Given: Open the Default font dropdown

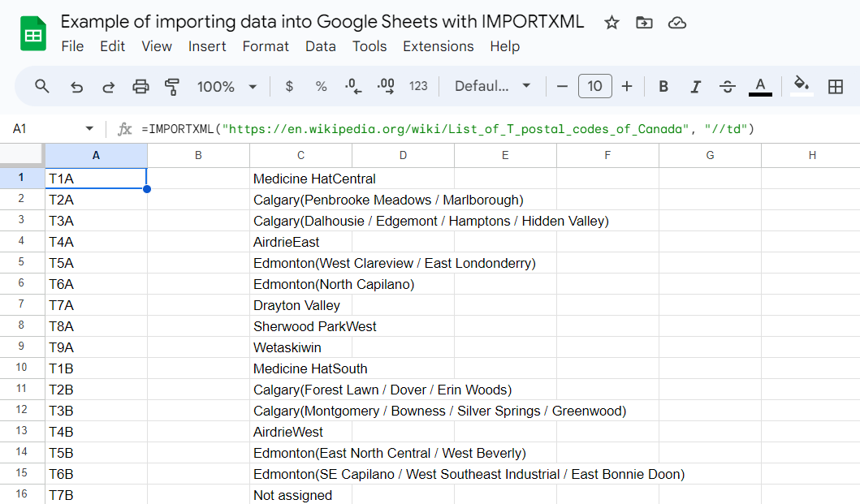Looking at the screenshot, I should [x=491, y=86].
